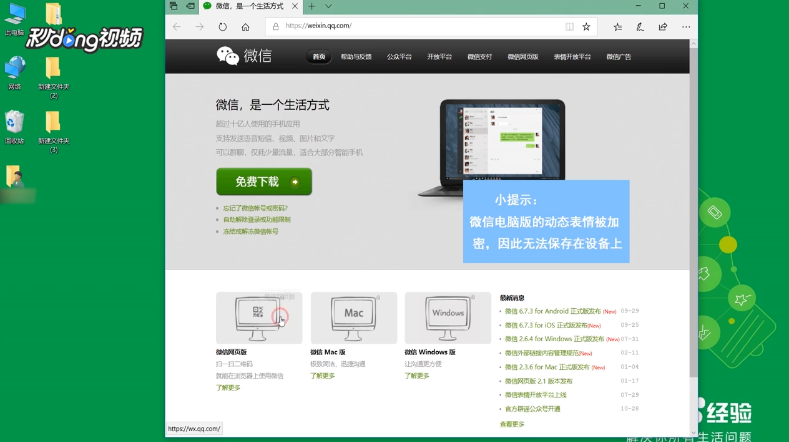Show tab previews chevron
The image size is (789, 442).
click(x=328, y=6)
